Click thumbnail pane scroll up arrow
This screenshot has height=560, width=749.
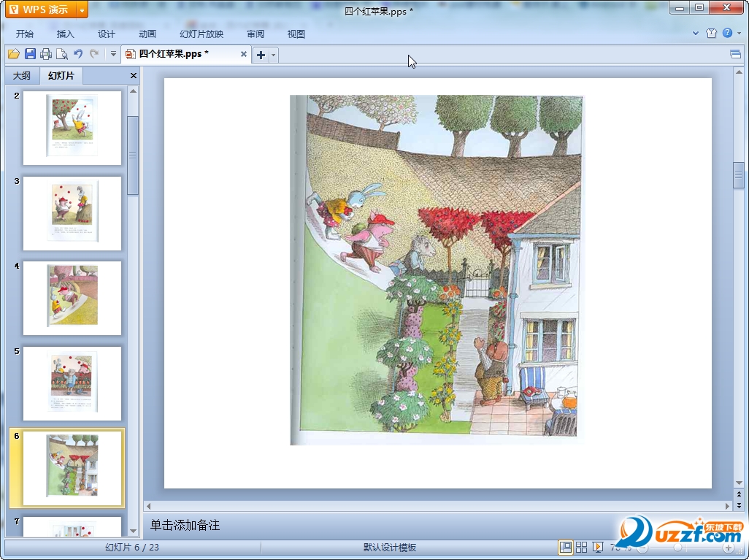(x=134, y=91)
